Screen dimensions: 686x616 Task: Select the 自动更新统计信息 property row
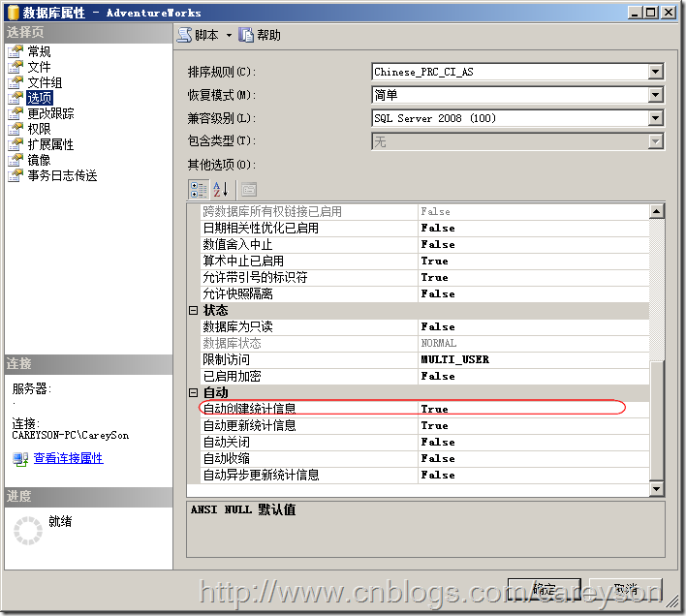coord(424,426)
